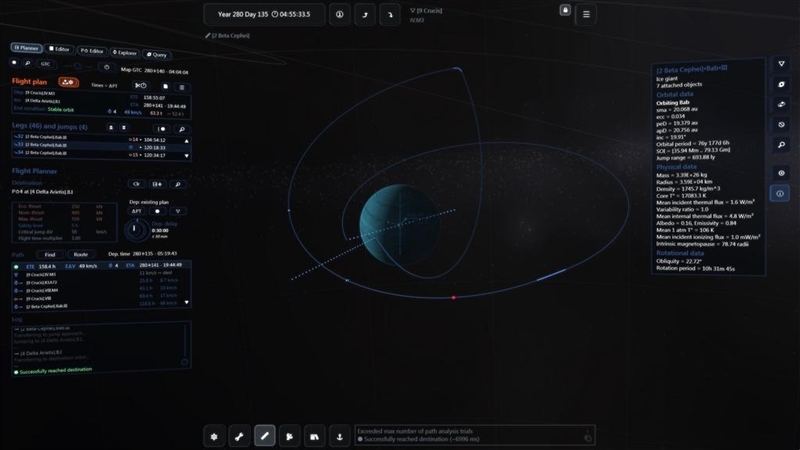Toggle the lock icon near top menu
Viewport: 800px width, 450px height.
565,10
